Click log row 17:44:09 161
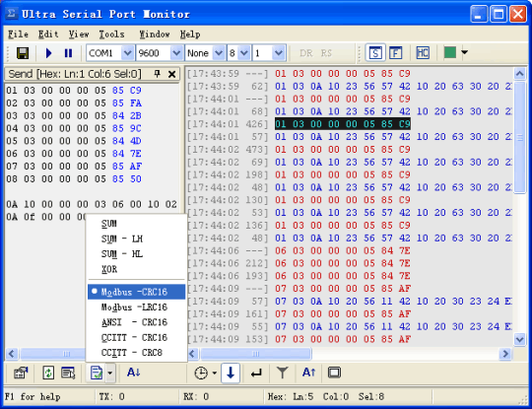The image size is (532, 409). click(299, 314)
